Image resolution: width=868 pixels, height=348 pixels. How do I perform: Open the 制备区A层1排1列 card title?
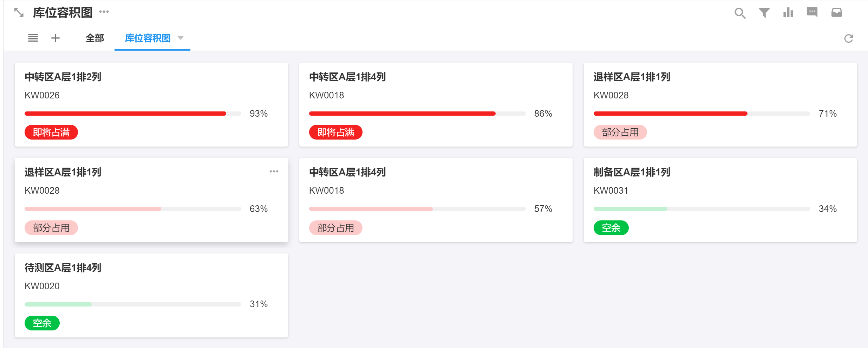pyautogui.click(x=632, y=172)
